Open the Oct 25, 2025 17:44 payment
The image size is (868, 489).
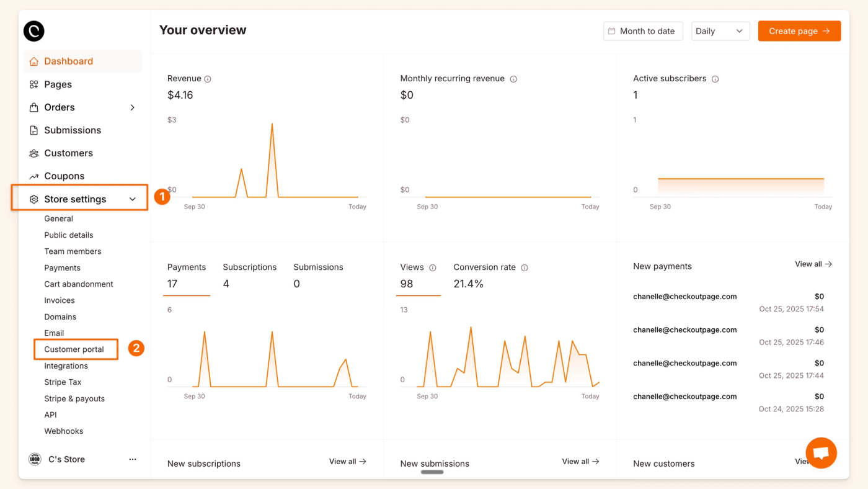pos(728,369)
